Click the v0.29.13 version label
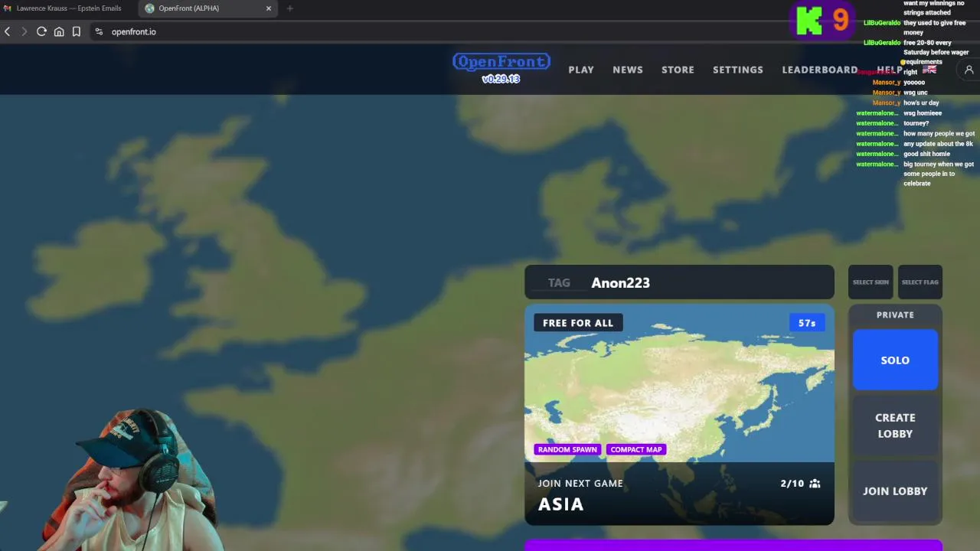This screenshot has height=551, width=980. (501, 79)
